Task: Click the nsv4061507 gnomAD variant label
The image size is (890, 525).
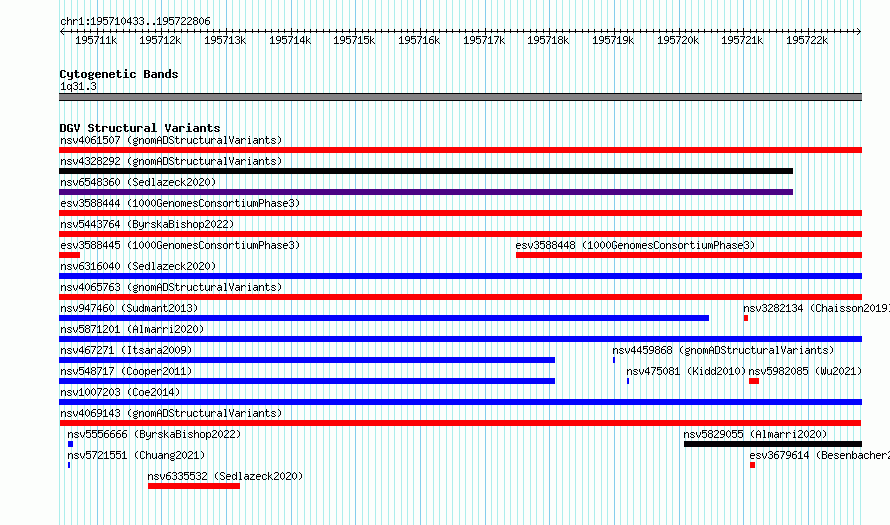Action: 171,140
